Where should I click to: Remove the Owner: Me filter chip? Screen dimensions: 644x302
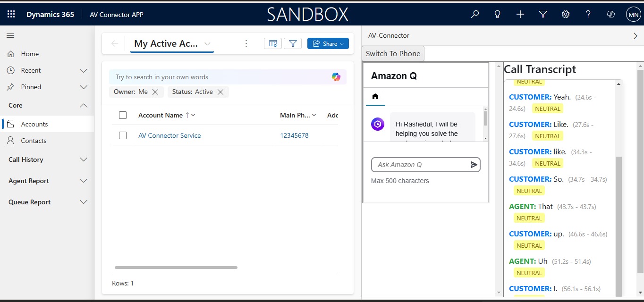click(155, 92)
